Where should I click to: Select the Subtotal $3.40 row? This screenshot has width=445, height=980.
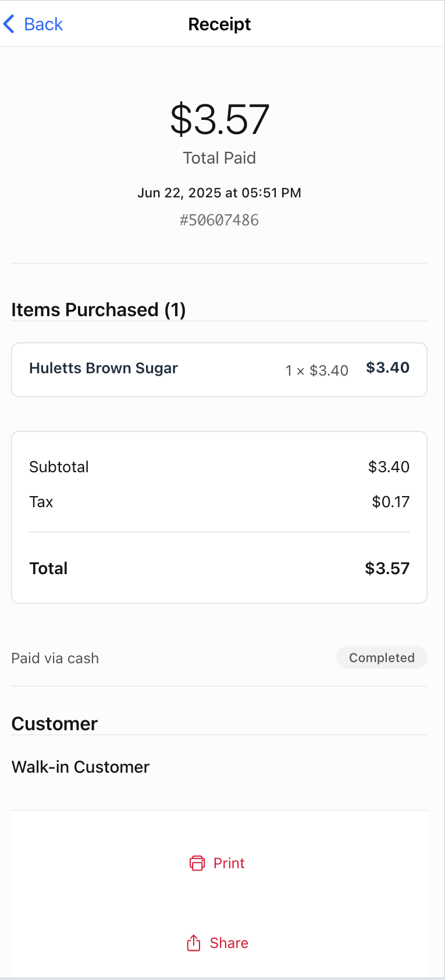219,467
